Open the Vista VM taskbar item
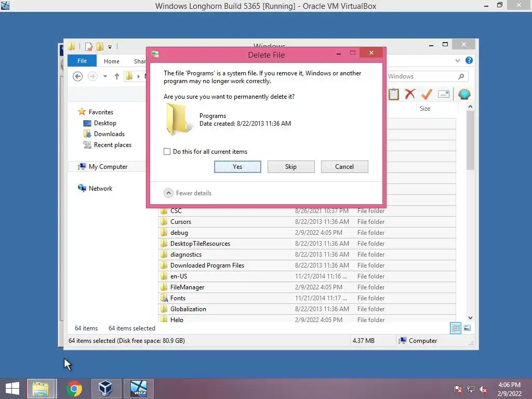This screenshot has height=399, width=532. pyautogui.click(x=139, y=389)
